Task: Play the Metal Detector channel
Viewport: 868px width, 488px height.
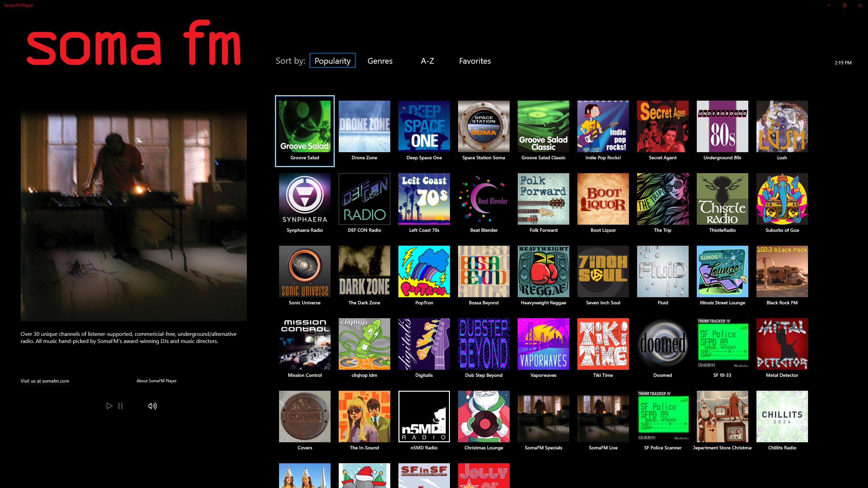Action: [x=782, y=344]
